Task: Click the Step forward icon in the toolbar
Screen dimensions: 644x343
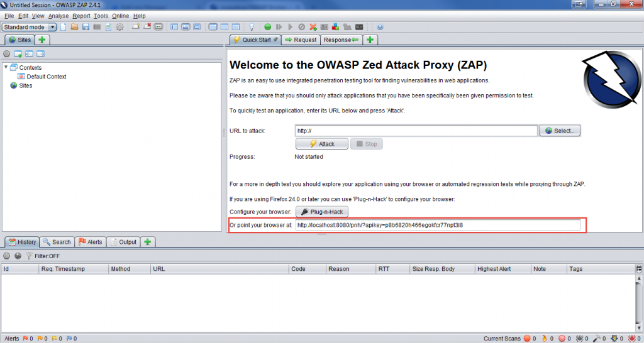Action: [x=279, y=27]
